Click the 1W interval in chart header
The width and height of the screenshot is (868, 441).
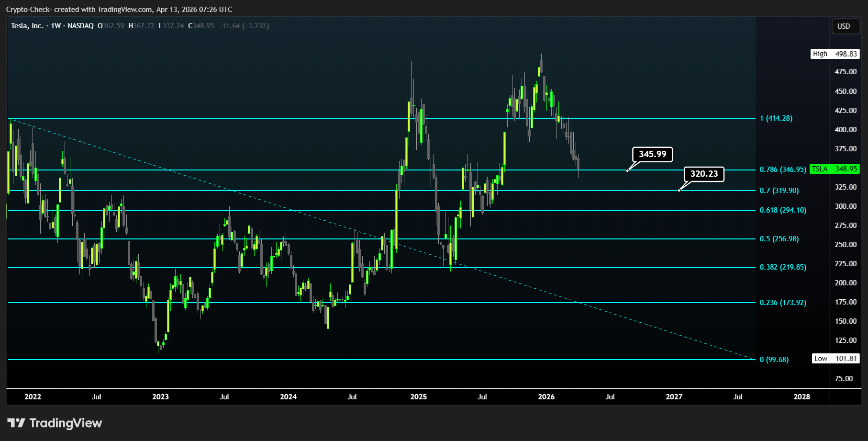[x=56, y=26]
